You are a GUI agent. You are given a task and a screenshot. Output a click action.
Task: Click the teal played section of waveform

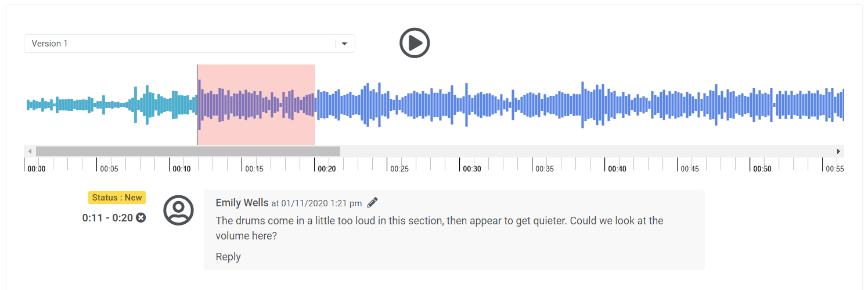coord(110,105)
